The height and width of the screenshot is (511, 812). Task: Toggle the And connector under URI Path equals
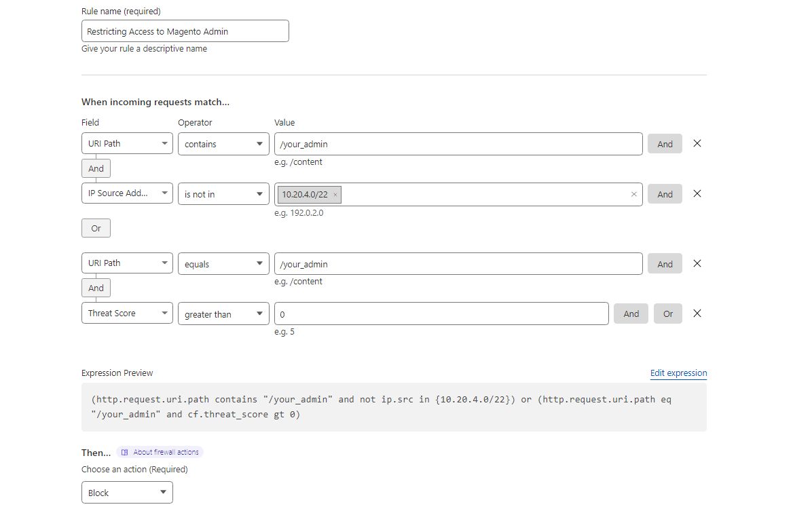pos(95,288)
